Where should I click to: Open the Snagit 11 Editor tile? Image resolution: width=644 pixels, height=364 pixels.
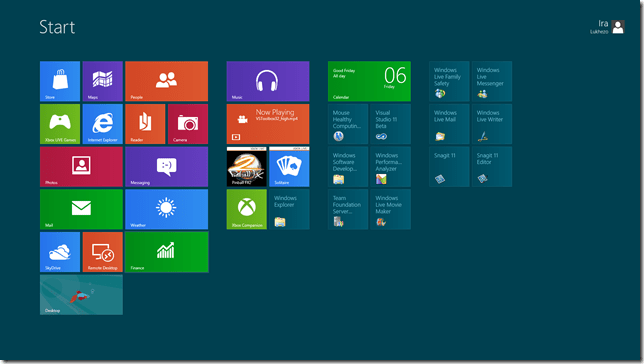492,167
